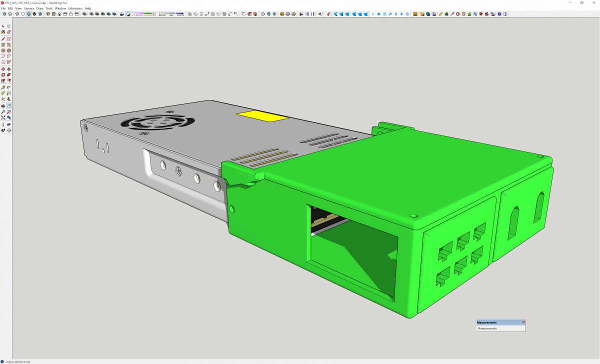This screenshot has width=600, height=364.
Task: Expand the Tools menu
Action: point(48,8)
